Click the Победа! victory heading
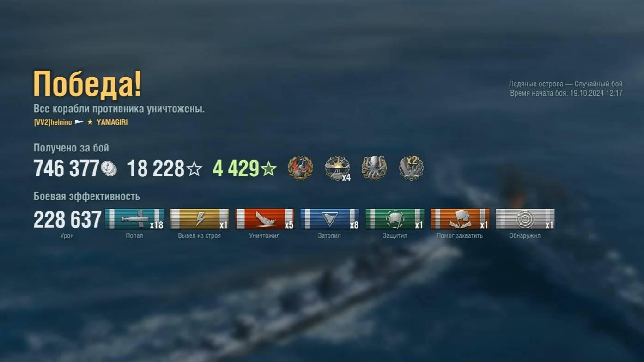 87,84
